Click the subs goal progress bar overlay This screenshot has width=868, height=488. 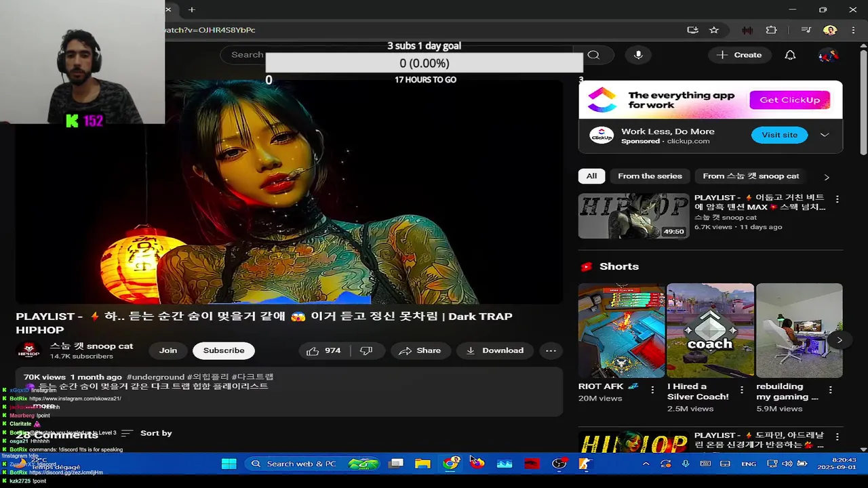pos(424,63)
